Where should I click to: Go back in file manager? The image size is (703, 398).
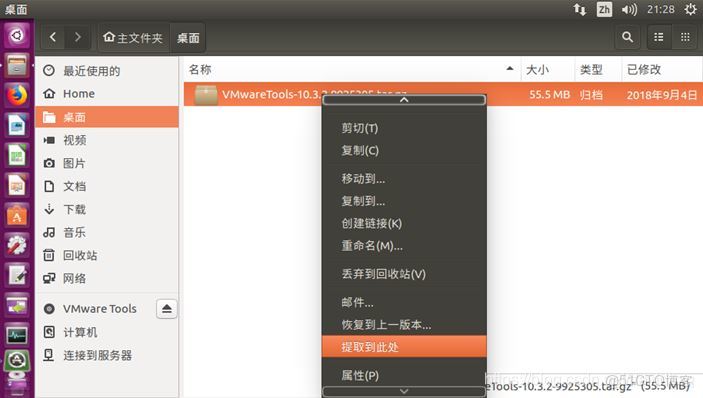(53, 37)
